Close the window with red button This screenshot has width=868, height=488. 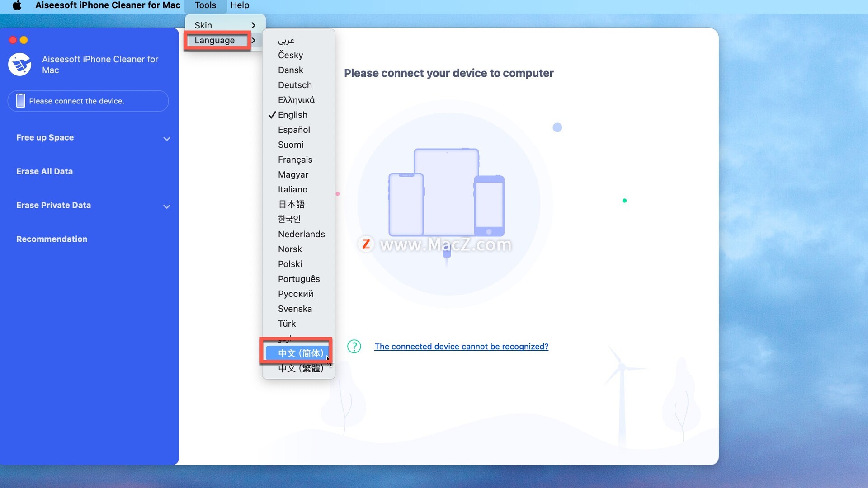[x=13, y=40]
